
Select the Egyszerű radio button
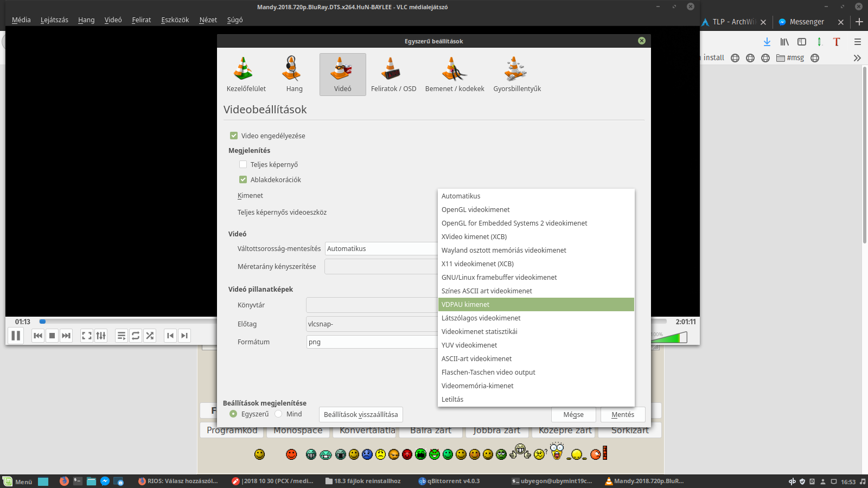point(233,414)
